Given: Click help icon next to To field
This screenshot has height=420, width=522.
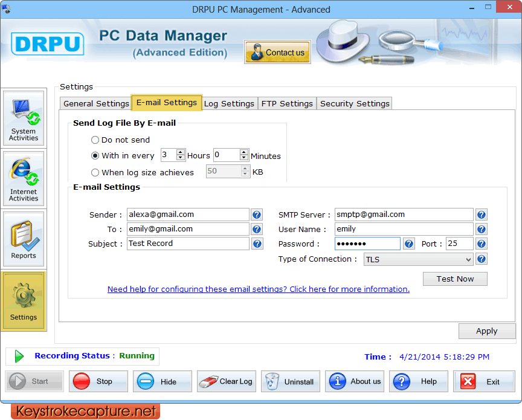Looking at the screenshot, I should click(x=257, y=229).
